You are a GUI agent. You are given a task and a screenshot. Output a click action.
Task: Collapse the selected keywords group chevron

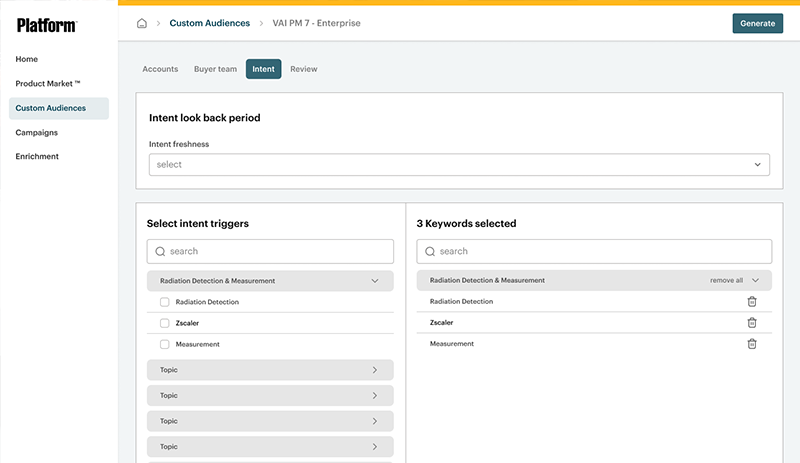pos(756,281)
